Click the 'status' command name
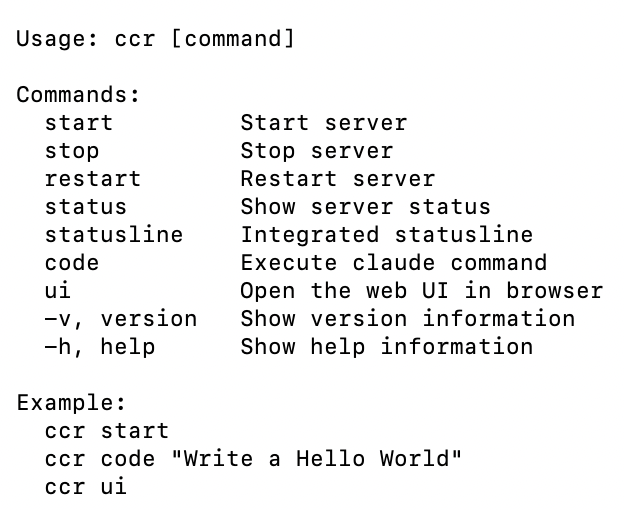The height and width of the screenshot is (510, 624). 86,207
